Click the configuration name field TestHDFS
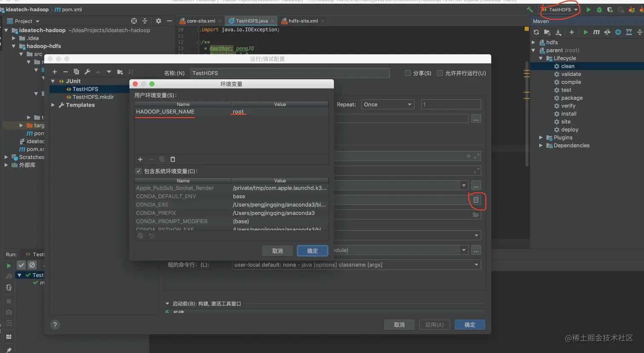The height and width of the screenshot is (353, 644). tap(290, 73)
